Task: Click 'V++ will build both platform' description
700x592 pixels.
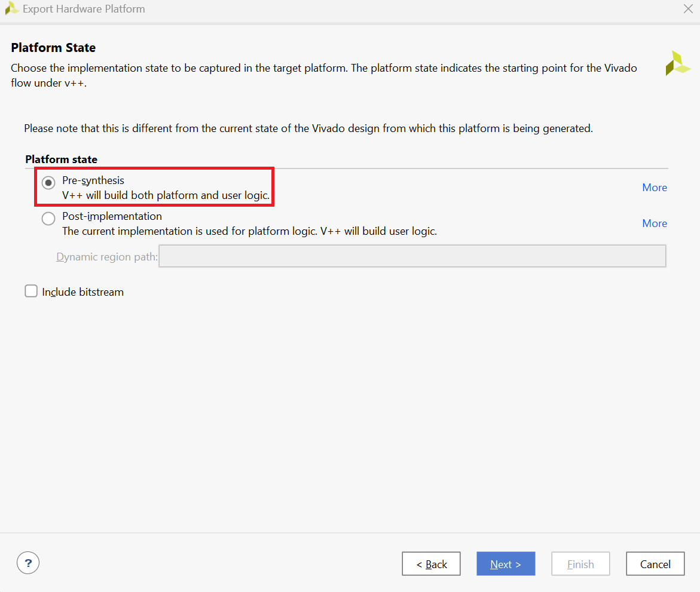Action: tap(166, 195)
